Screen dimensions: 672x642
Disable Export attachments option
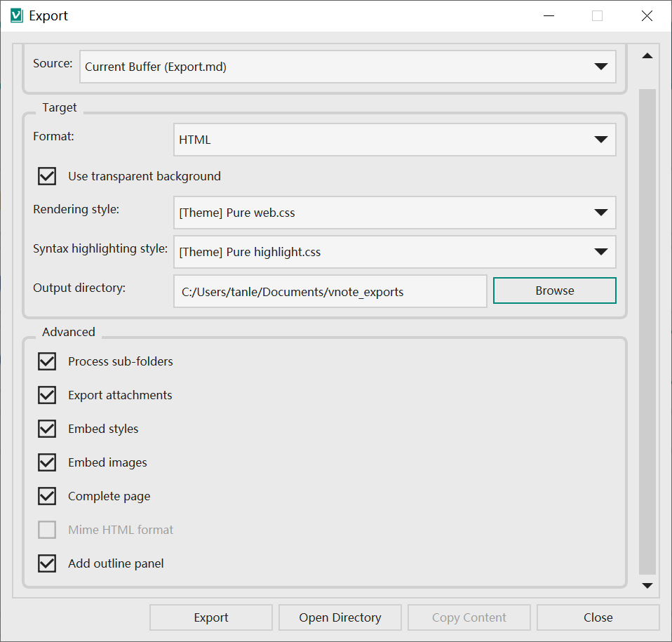coord(47,395)
